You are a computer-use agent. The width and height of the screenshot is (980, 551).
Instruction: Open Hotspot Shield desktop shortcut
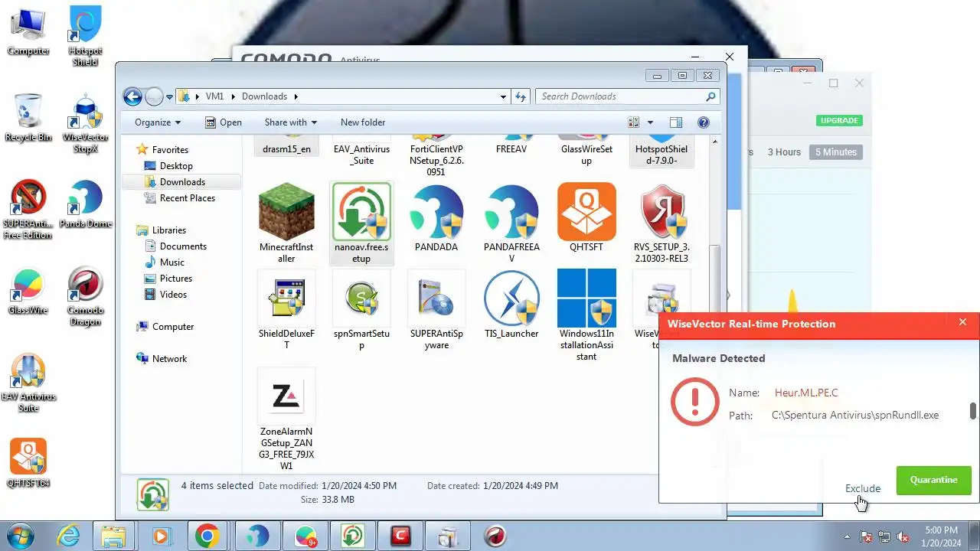[85, 35]
